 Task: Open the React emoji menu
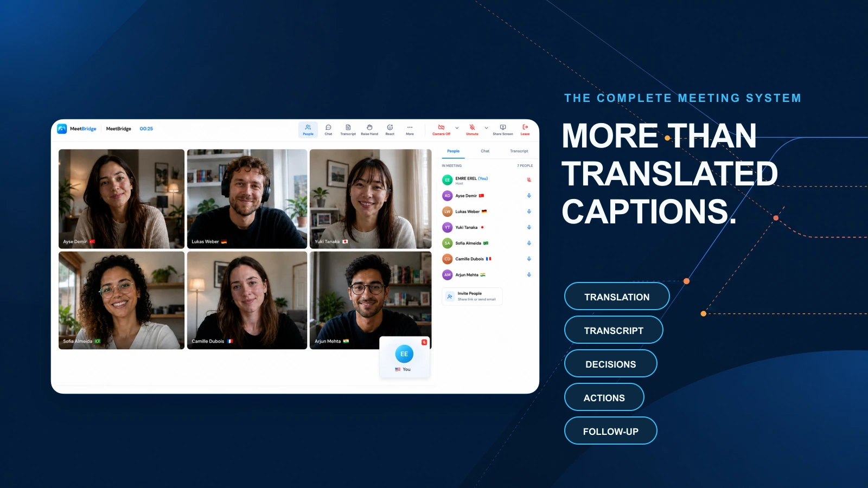pos(390,130)
